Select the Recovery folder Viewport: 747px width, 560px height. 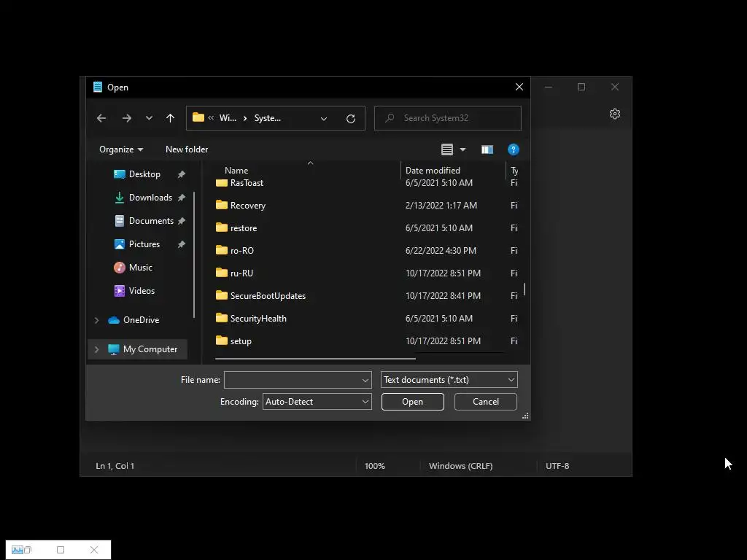point(248,206)
